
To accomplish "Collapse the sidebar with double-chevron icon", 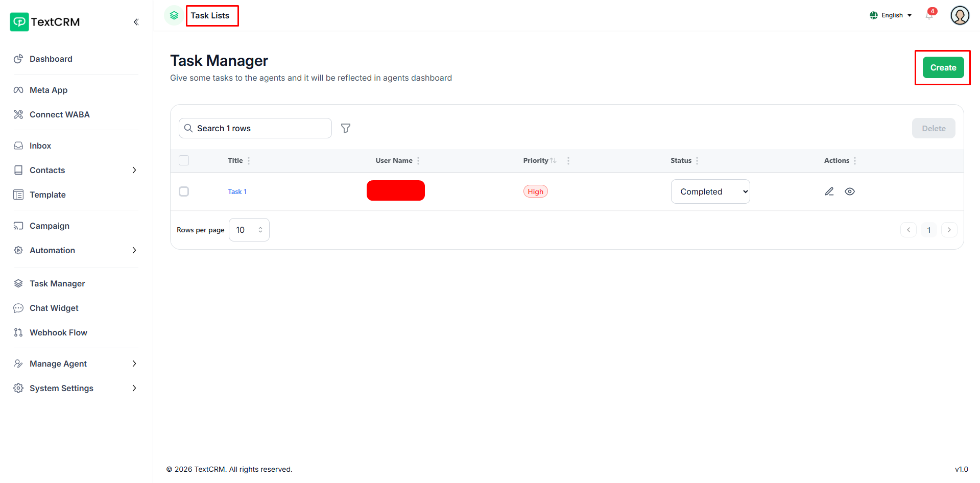I will tap(136, 22).
